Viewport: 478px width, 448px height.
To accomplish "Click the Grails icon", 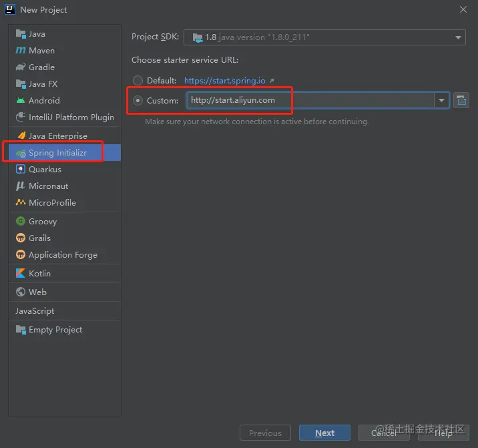I will point(21,238).
